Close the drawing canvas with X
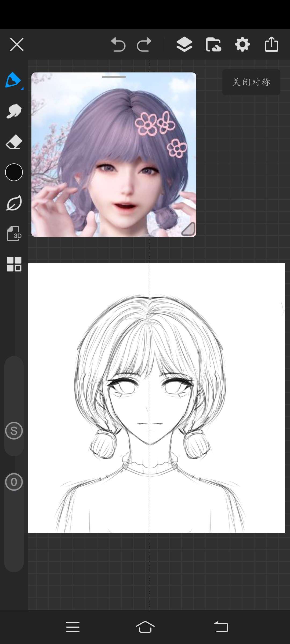290x644 pixels. click(x=17, y=45)
